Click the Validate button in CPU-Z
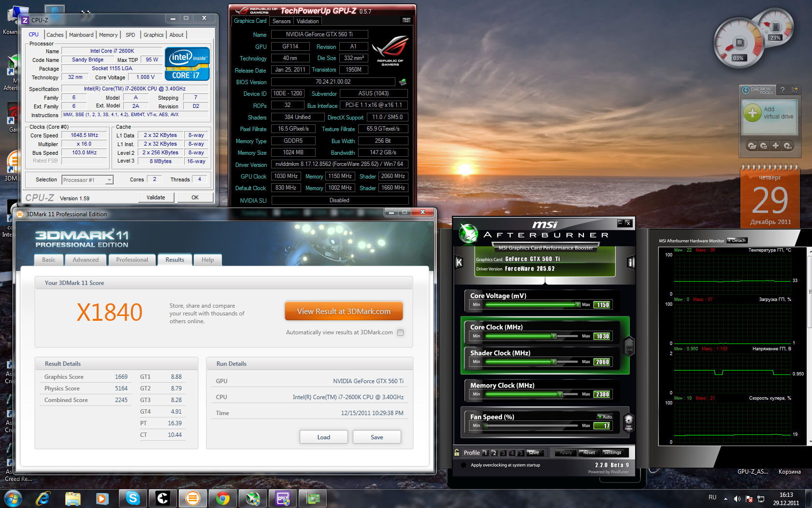 point(156,197)
